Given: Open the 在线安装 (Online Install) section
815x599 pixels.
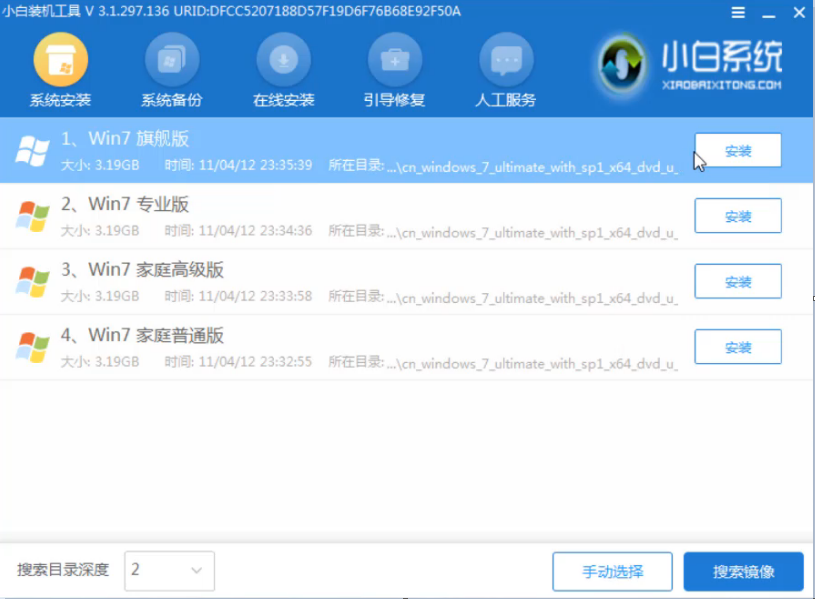Looking at the screenshot, I should click(x=284, y=67).
